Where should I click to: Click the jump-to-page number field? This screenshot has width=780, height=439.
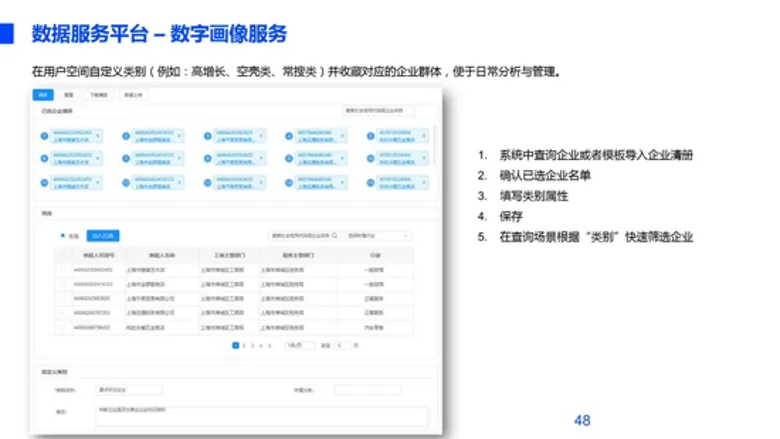pyautogui.click(x=342, y=346)
